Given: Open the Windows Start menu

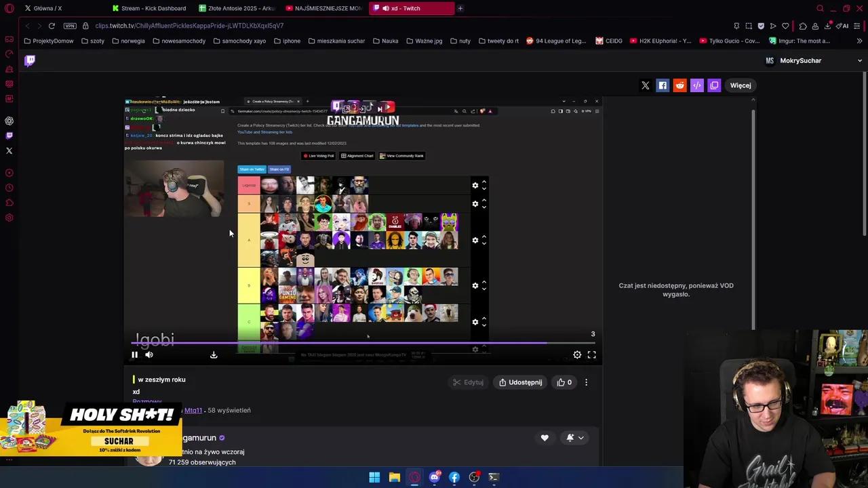Looking at the screenshot, I should pos(374,477).
